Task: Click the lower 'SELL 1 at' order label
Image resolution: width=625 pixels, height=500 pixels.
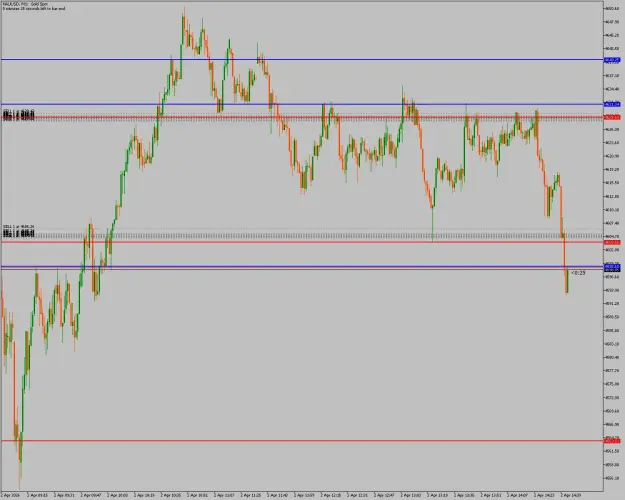Action: click(18, 226)
